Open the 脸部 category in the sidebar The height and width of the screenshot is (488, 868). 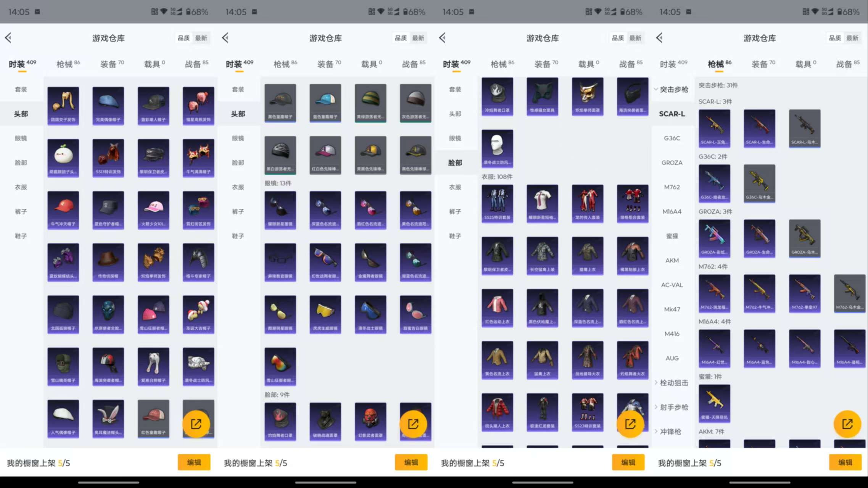point(21,163)
